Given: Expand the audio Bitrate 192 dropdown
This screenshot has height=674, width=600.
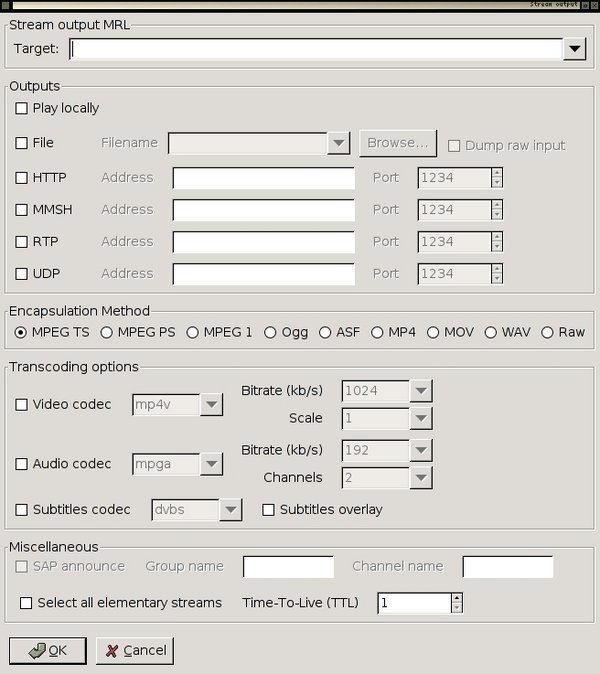Looking at the screenshot, I should (421, 450).
